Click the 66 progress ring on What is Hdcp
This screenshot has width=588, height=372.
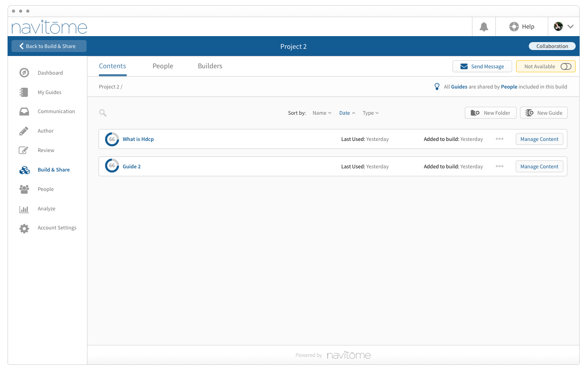(x=112, y=139)
